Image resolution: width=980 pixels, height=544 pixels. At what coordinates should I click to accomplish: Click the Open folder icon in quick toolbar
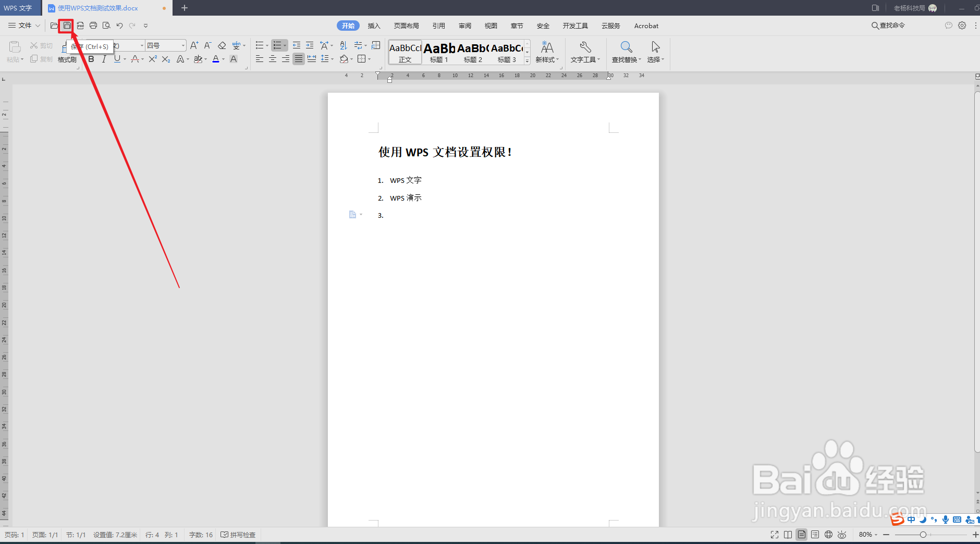tap(54, 26)
